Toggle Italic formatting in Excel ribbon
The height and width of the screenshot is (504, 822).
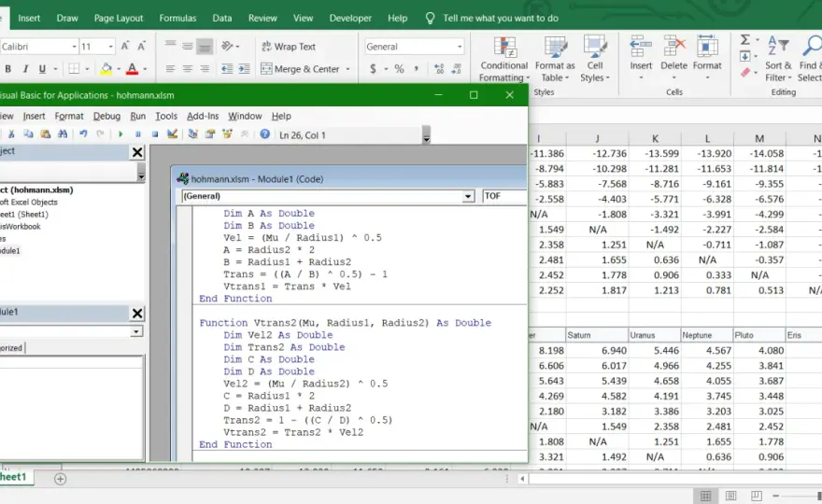tap(25, 69)
